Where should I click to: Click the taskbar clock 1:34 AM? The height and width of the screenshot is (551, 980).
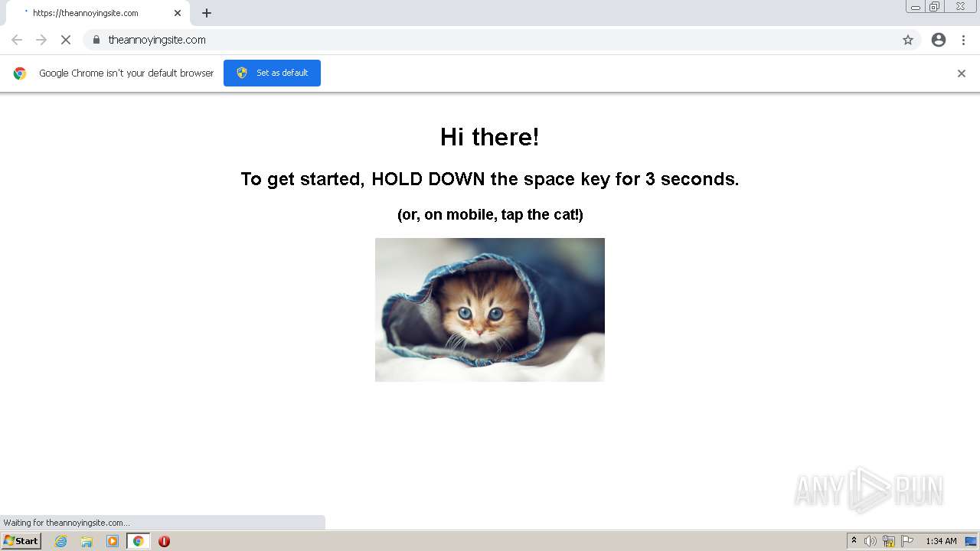pyautogui.click(x=941, y=541)
